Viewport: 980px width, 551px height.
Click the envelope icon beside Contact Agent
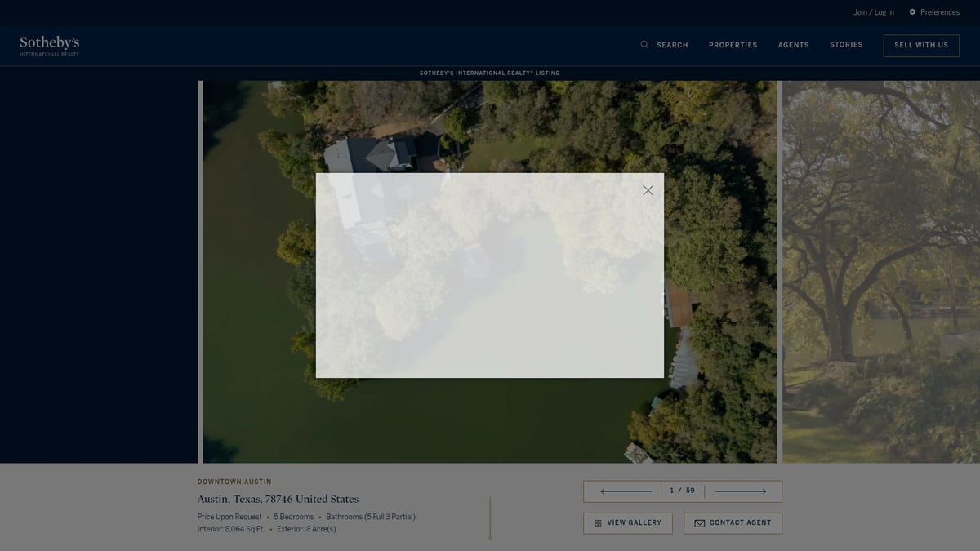click(x=699, y=522)
